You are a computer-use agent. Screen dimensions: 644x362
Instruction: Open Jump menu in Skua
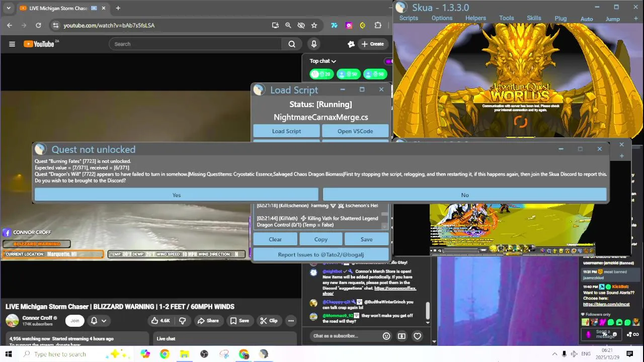click(612, 19)
